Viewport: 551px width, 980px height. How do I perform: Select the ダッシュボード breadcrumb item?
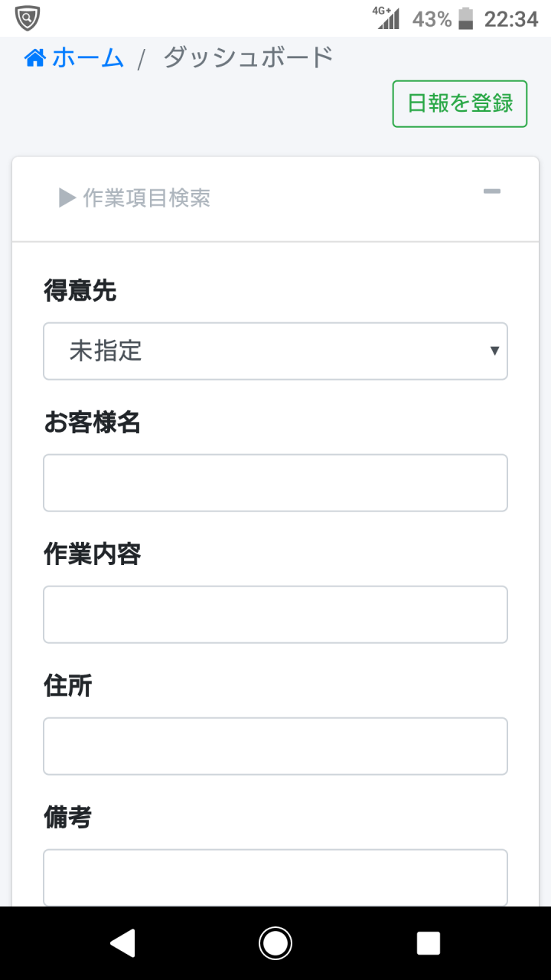tap(248, 58)
